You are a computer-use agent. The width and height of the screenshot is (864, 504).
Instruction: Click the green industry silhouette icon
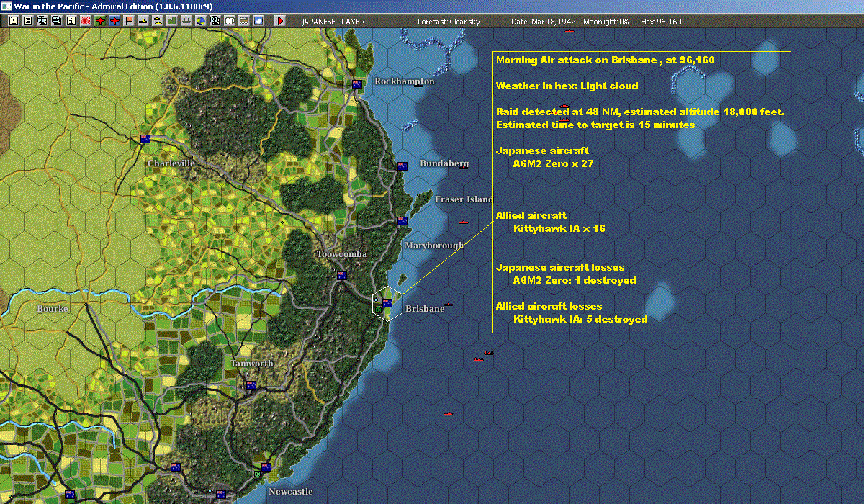(x=172, y=21)
